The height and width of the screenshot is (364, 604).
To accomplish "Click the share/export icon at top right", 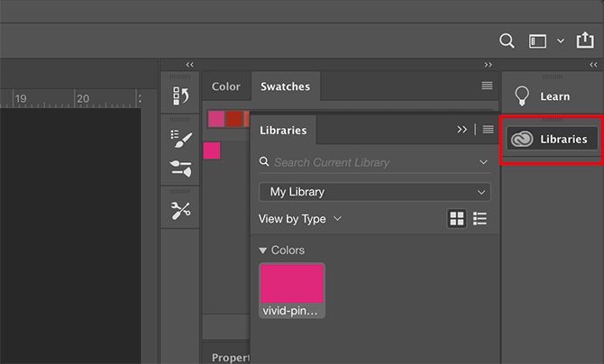I will coord(584,41).
